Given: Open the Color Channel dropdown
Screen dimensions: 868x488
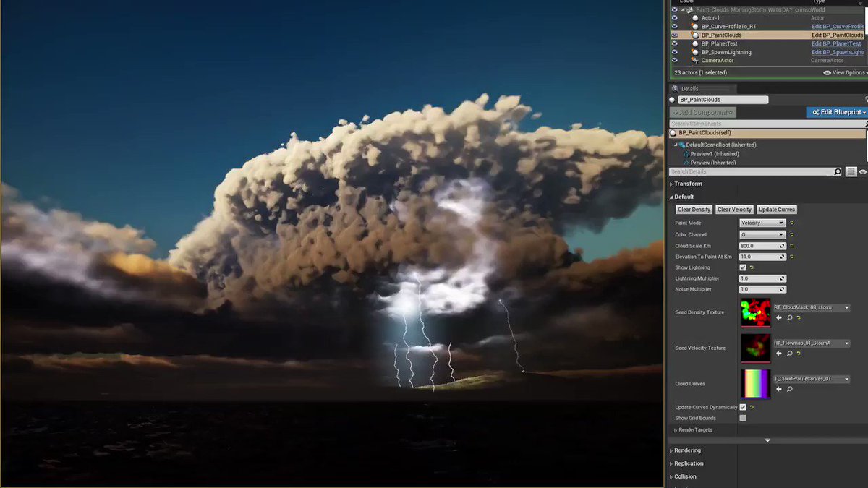Looking at the screenshot, I should (x=762, y=235).
